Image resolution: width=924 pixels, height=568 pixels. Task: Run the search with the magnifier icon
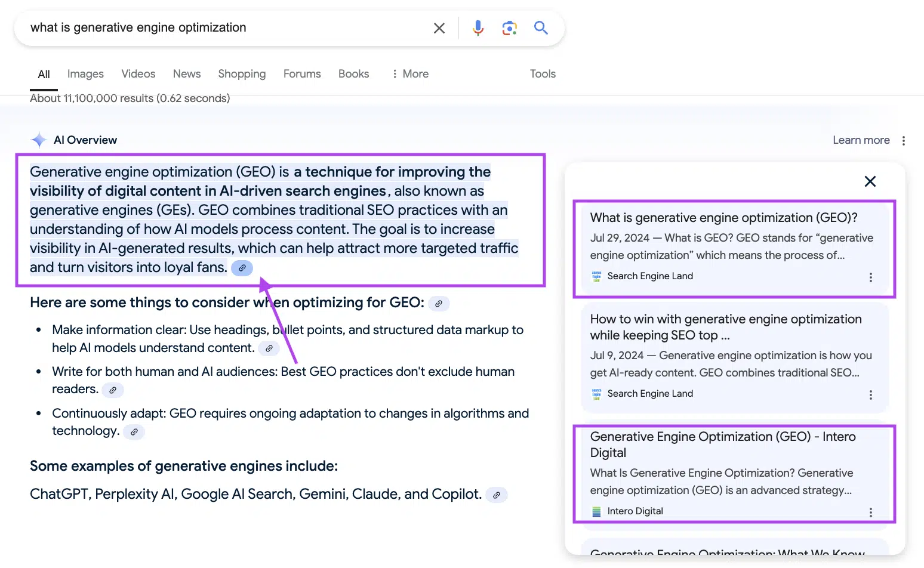click(541, 27)
